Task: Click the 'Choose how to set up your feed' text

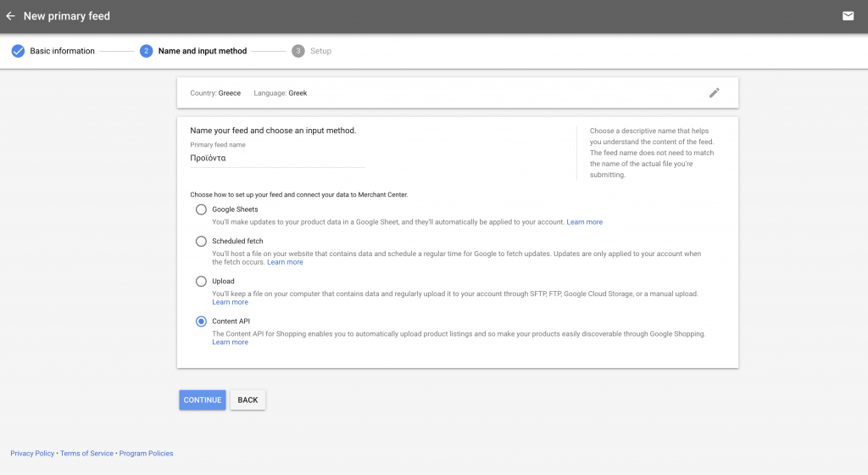Action: click(x=299, y=195)
